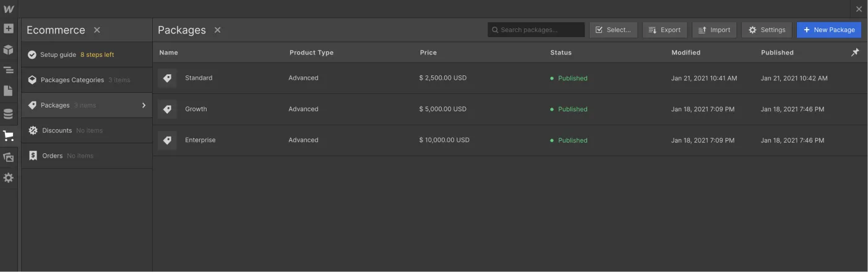Screen dimensions: 868x272
Task: Toggle the pin icon in table header
Action: click(855, 53)
